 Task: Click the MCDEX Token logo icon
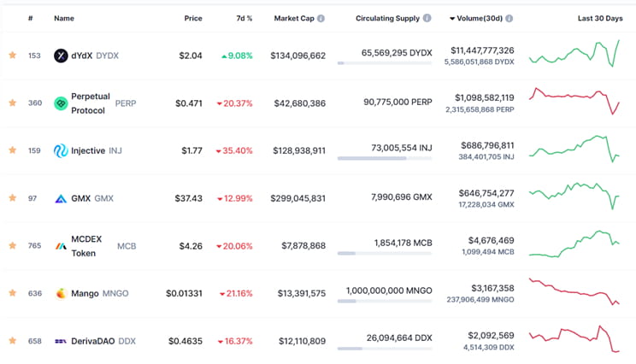pyautogui.click(x=61, y=246)
